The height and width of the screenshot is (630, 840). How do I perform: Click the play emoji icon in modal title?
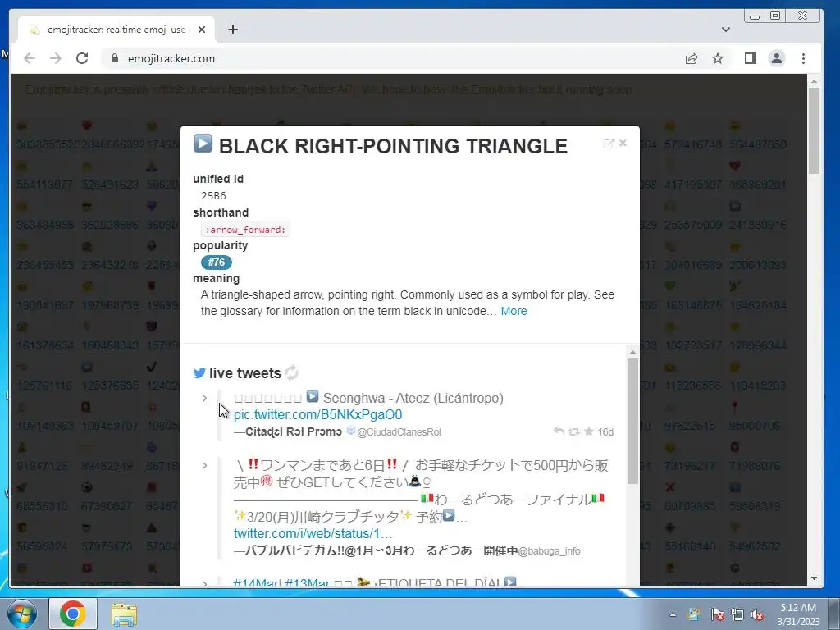click(x=203, y=144)
